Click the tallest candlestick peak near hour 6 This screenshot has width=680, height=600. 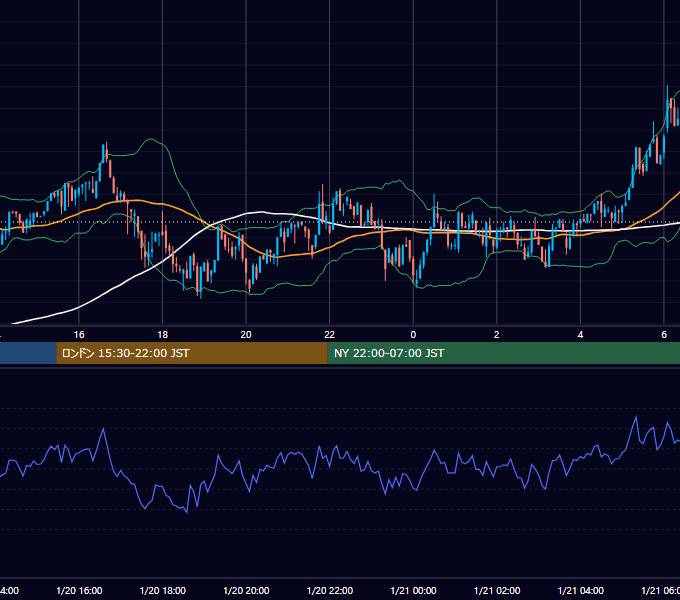[667, 87]
